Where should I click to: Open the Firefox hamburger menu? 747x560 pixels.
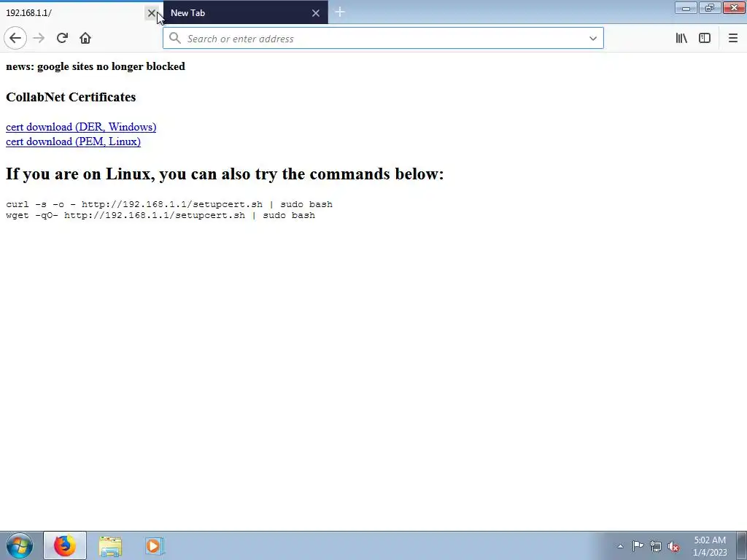[732, 38]
